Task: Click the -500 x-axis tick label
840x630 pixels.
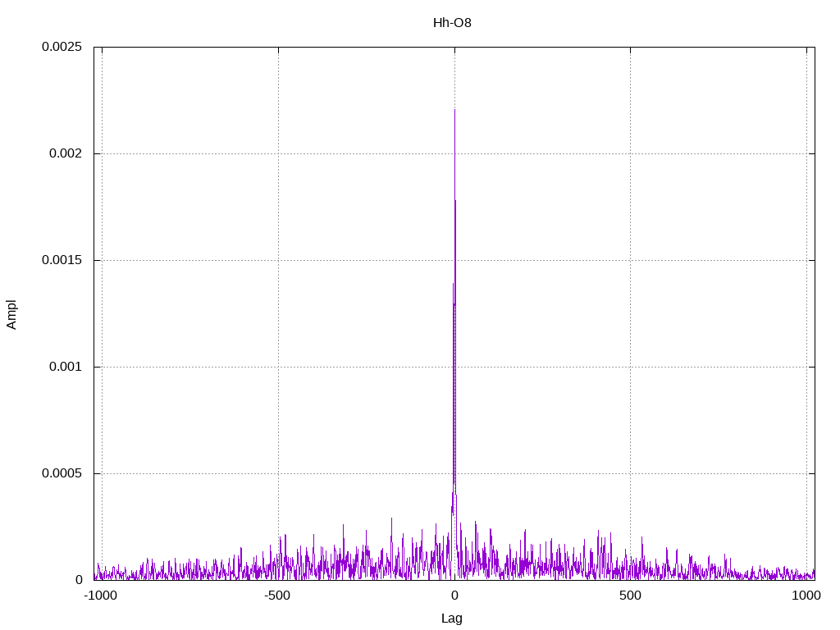Action: 277,596
